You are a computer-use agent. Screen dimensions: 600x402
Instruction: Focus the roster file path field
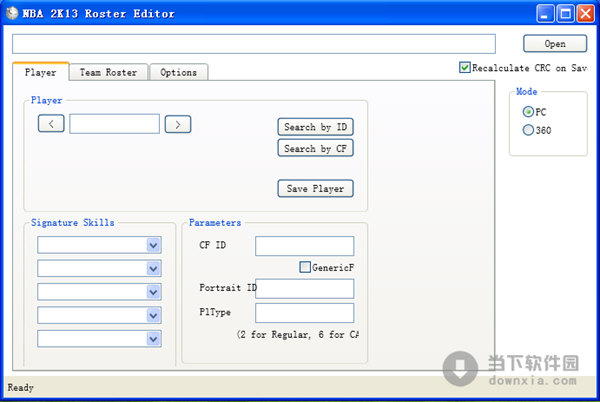coord(254,44)
